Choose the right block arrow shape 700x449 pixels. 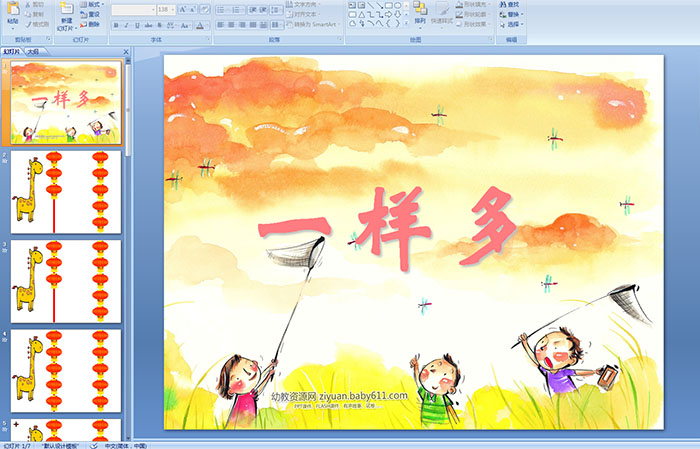388,15
